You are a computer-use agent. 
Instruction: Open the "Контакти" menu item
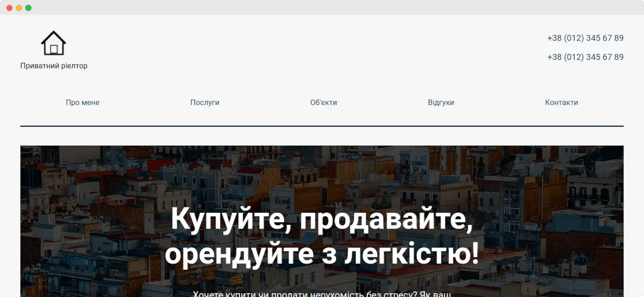(561, 102)
